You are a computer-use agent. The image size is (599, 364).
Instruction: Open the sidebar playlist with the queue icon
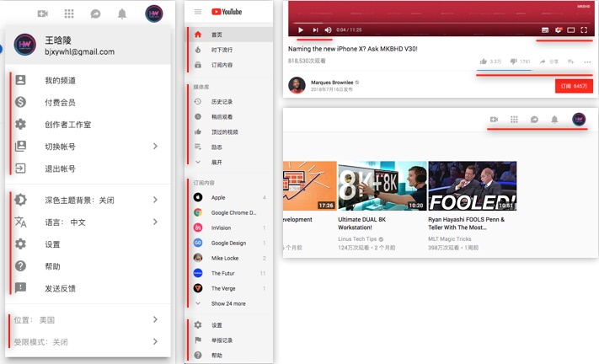click(x=230, y=147)
